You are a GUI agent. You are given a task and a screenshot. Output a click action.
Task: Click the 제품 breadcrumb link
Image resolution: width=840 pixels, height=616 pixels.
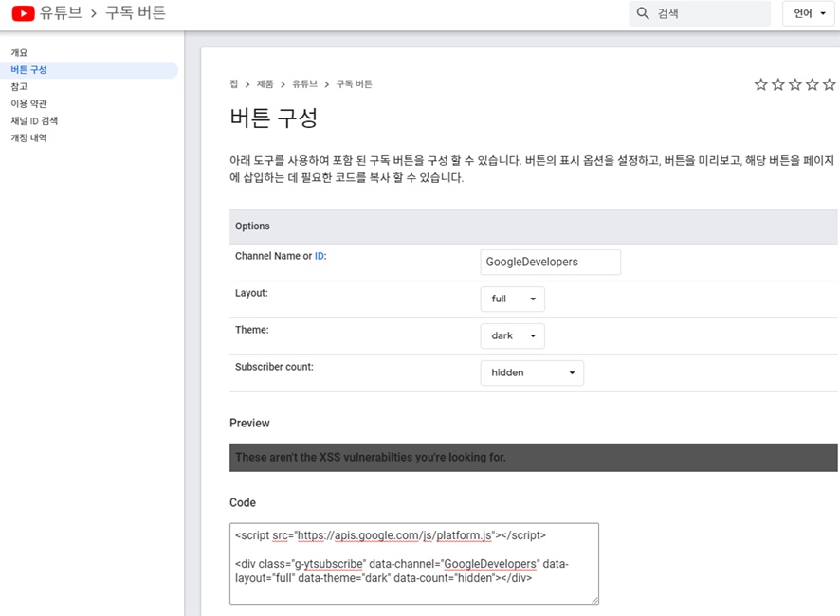tap(265, 84)
